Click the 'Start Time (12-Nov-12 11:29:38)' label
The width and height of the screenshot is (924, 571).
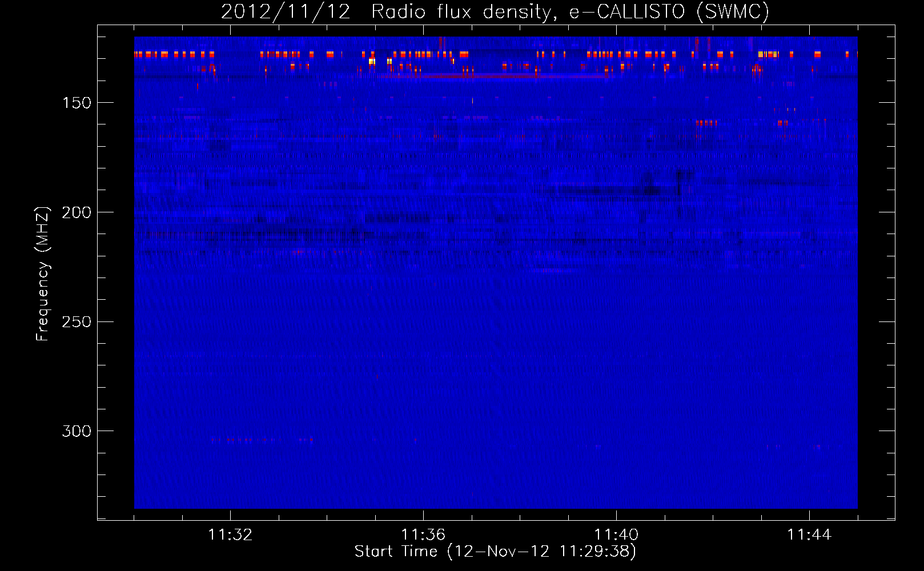click(x=495, y=552)
